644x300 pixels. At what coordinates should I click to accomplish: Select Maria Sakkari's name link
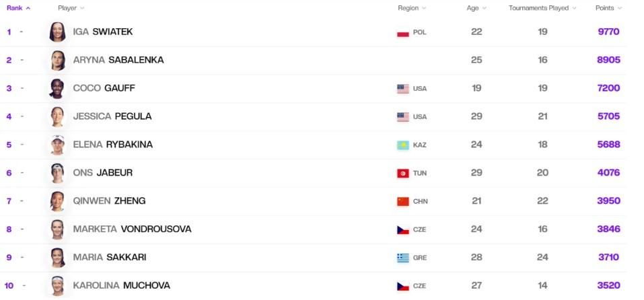(109, 258)
